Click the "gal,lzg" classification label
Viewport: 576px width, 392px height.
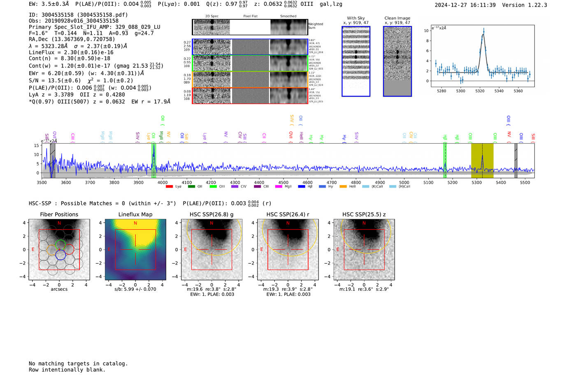[x=331, y=4]
